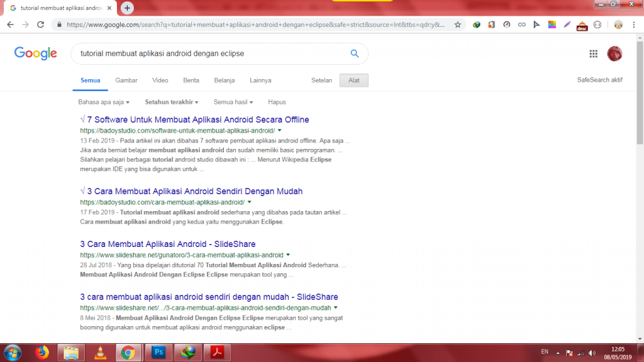Click the padlock site info icon

coord(59,25)
